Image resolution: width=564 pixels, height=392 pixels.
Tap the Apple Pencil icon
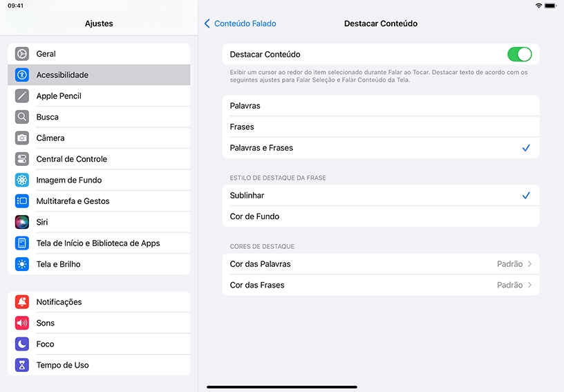pos(22,96)
